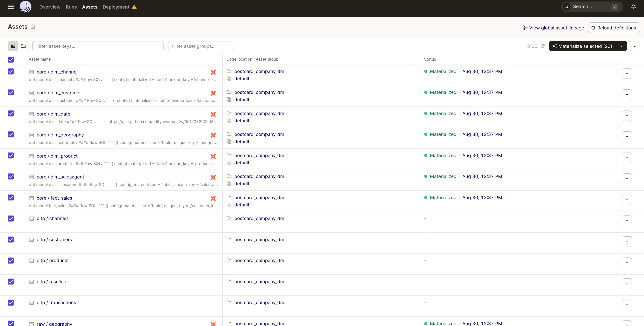Expand the core / fact_sales row menu
This screenshot has width=644, height=326.
[x=627, y=200]
